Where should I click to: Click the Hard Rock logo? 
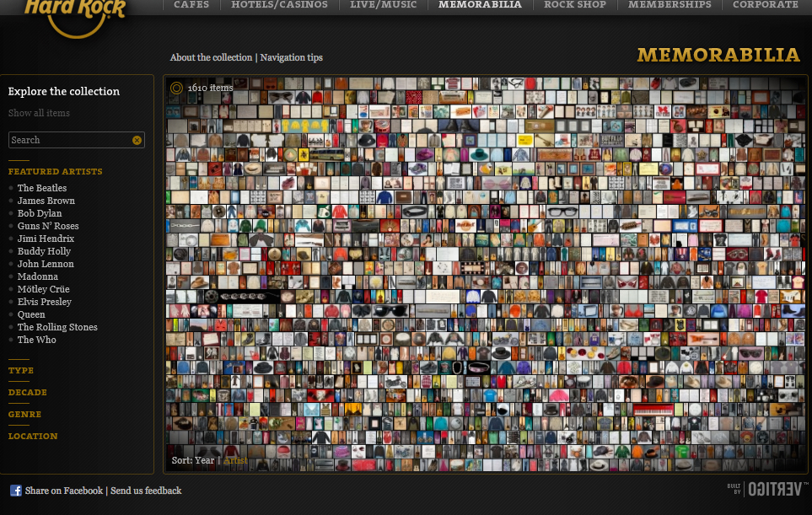(x=75, y=17)
